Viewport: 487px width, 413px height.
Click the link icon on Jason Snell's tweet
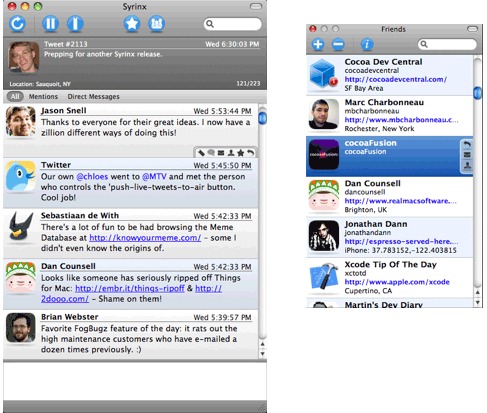tap(201, 153)
